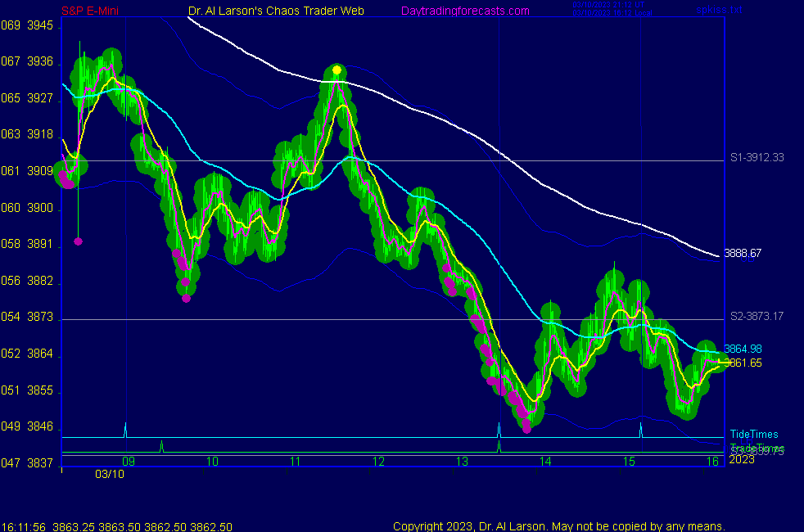Viewport: 804px width, 532px height.
Task: Click the cyan TideTimes spike near 13:30
Action: (499, 430)
